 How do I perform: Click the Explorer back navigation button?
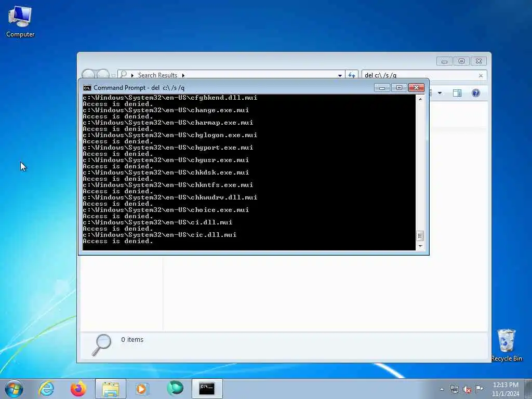click(88, 74)
